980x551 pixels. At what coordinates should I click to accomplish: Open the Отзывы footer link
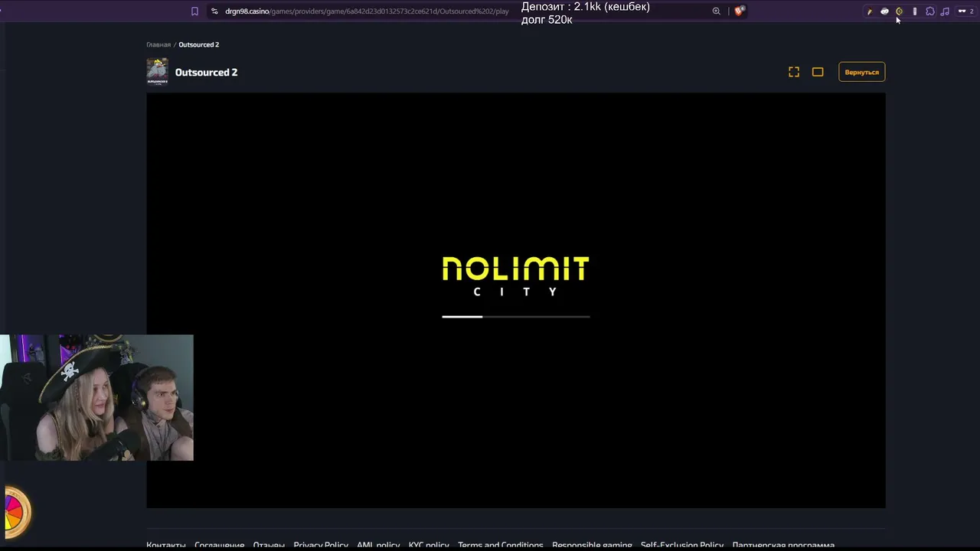tap(269, 545)
